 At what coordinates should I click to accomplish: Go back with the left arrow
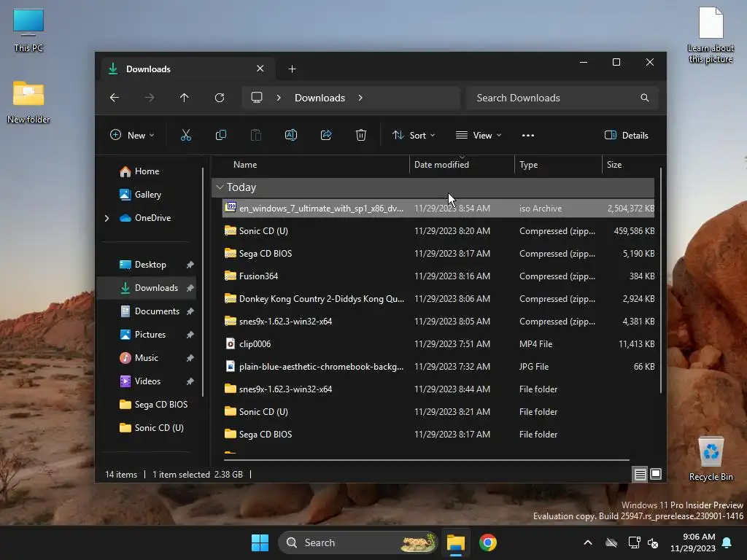115,98
